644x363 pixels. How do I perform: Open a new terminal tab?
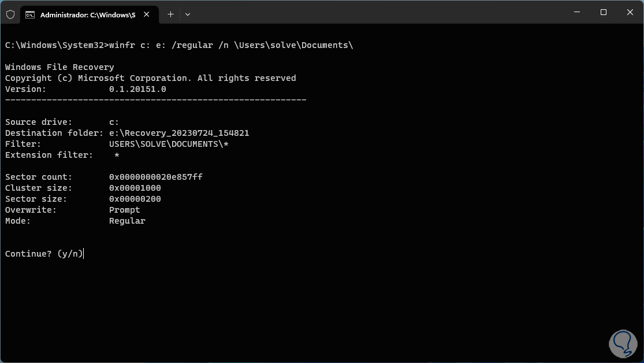[170, 14]
